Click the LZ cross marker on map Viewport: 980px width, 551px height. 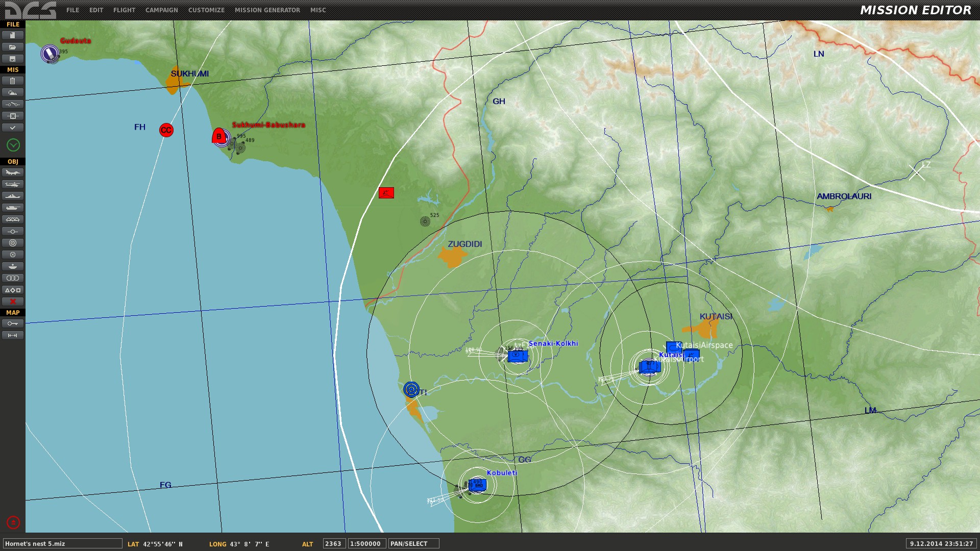pyautogui.click(x=917, y=173)
